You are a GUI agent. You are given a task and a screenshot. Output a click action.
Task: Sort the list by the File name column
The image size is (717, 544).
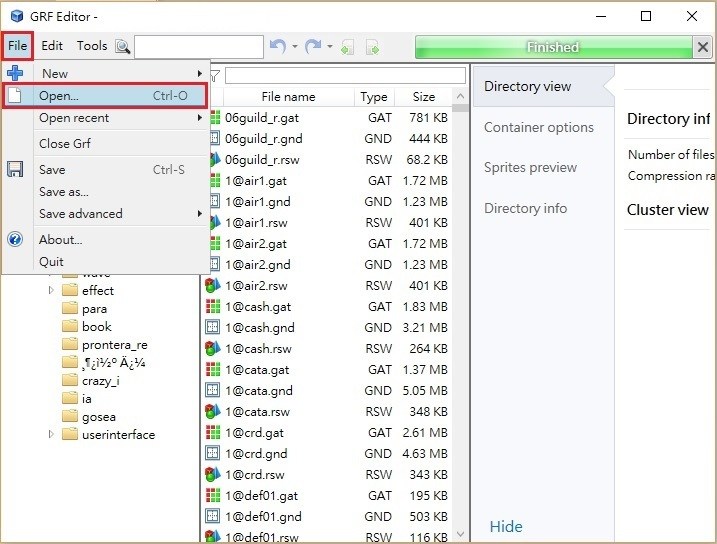289,97
